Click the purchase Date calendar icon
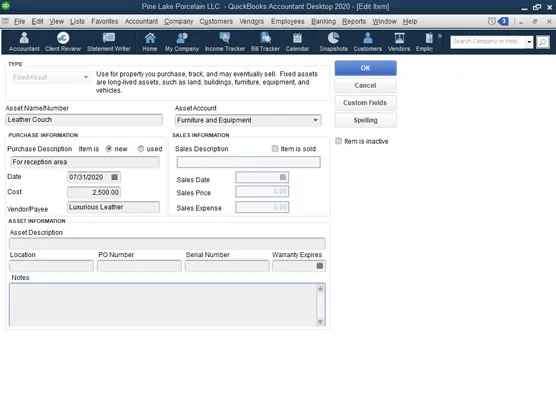The height and width of the screenshot is (416, 556). click(115, 177)
